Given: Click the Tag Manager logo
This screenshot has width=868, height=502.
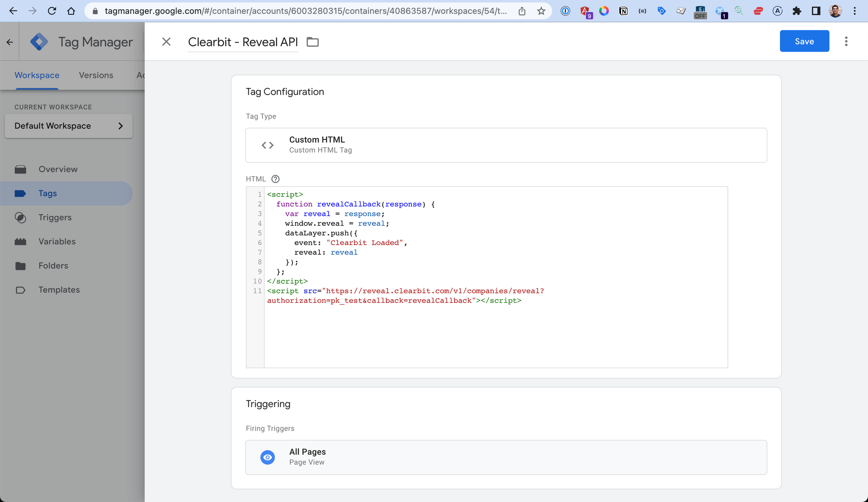Looking at the screenshot, I should click(39, 42).
